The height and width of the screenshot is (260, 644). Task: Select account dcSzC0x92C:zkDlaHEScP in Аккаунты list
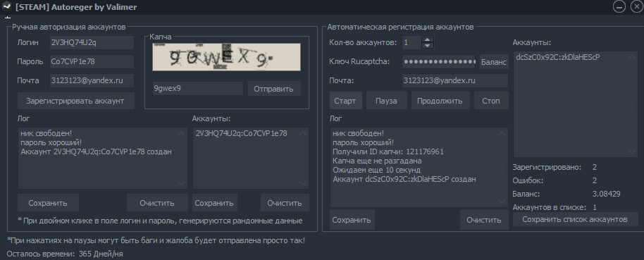558,57
